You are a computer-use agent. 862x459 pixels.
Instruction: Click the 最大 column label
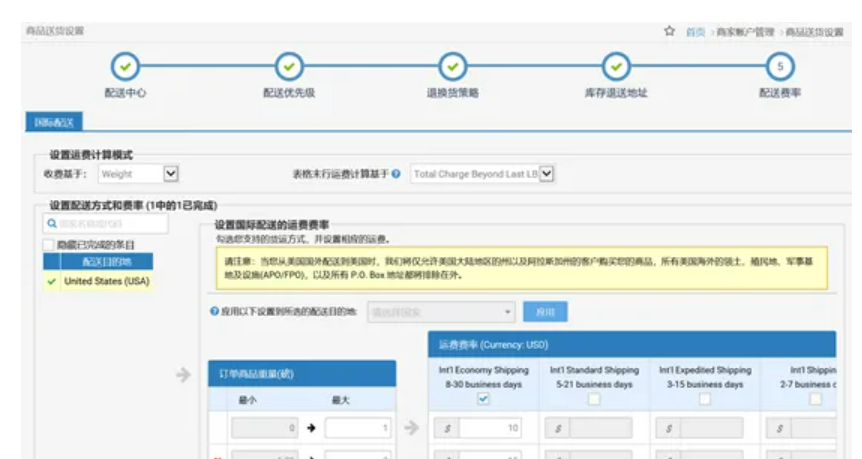click(340, 400)
